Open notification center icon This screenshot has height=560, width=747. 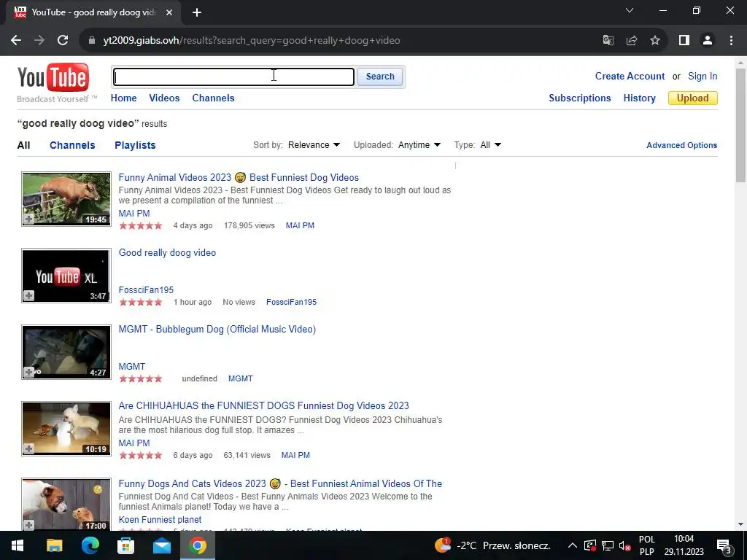pyautogui.click(x=724, y=545)
